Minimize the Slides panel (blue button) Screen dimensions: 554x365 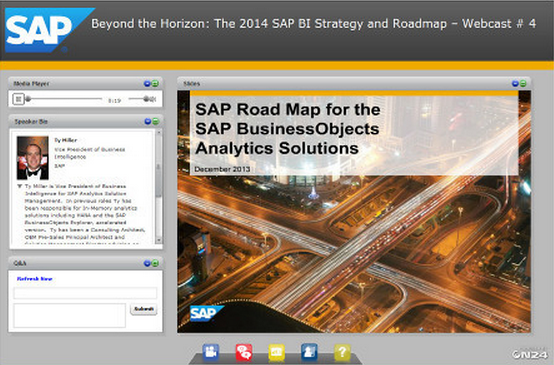(x=515, y=84)
